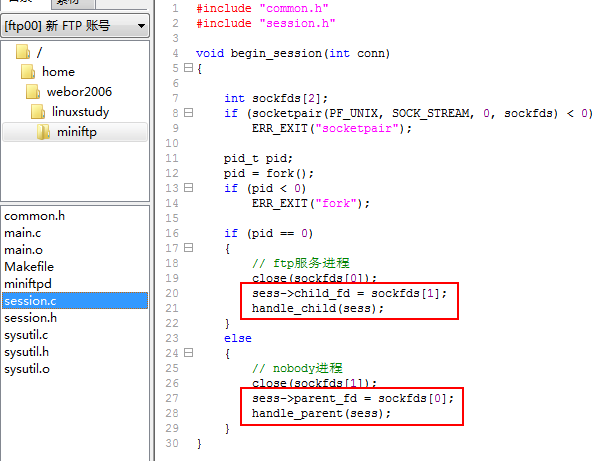607x461 pixels.
Task: Click the begin_session function name
Action: pyautogui.click(x=276, y=53)
